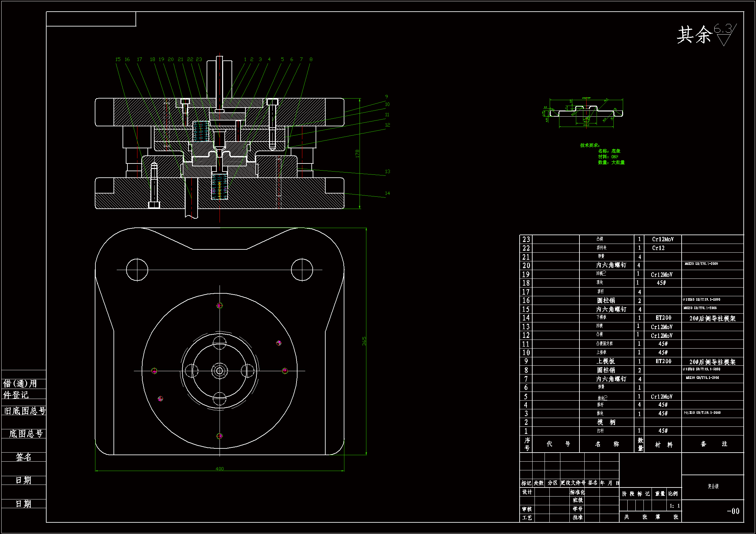This screenshot has height=534, width=756.
Task: Click leader label 14 near lower plate
Action: click(387, 193)
